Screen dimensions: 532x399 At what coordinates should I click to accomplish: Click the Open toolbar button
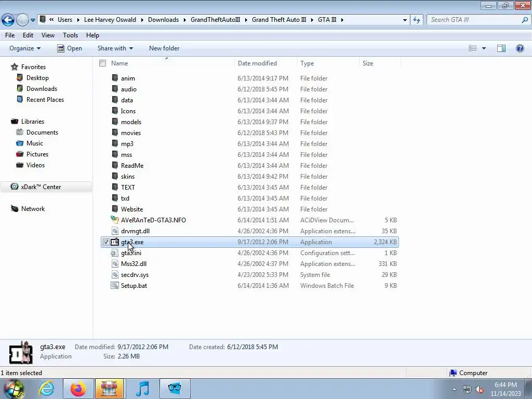tap(70, 48)
